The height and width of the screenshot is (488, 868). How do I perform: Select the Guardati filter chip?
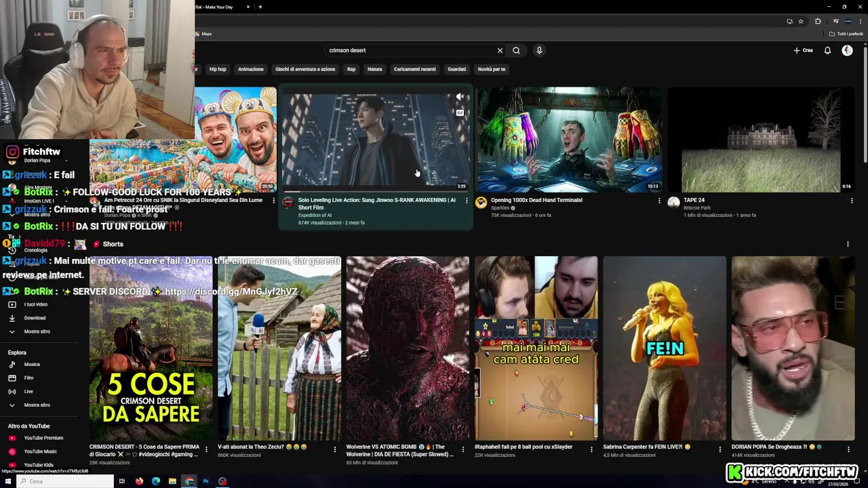457,69
